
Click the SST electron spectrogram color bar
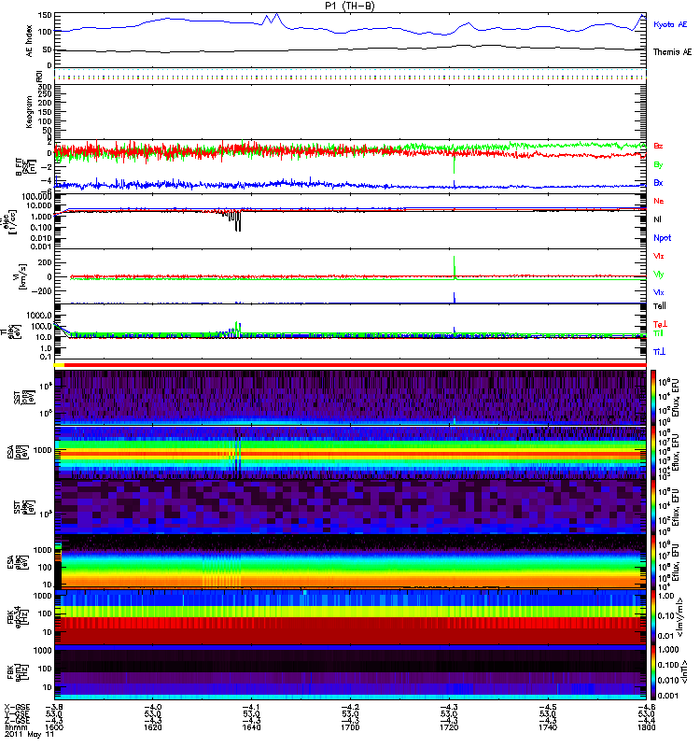653,506
